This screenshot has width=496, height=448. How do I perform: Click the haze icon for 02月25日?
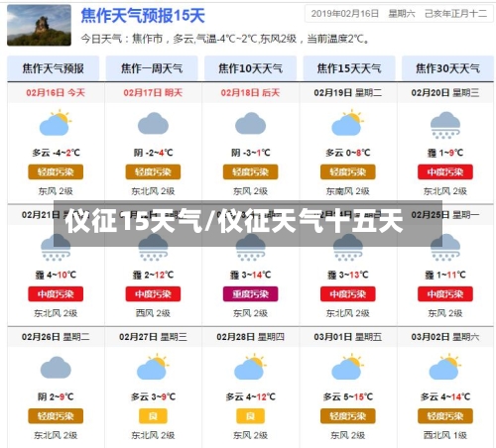point(445,247)
